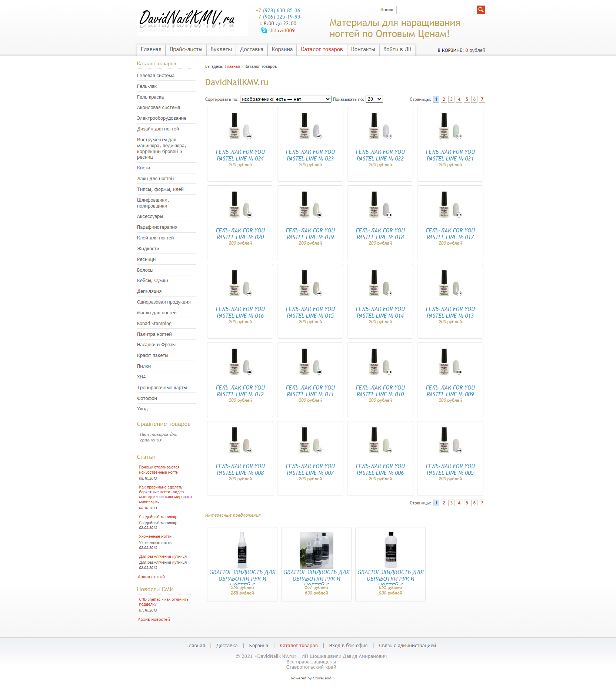The image size is (616, 689).
Task: Open the Корзина tab
Action: pos(282,49)
